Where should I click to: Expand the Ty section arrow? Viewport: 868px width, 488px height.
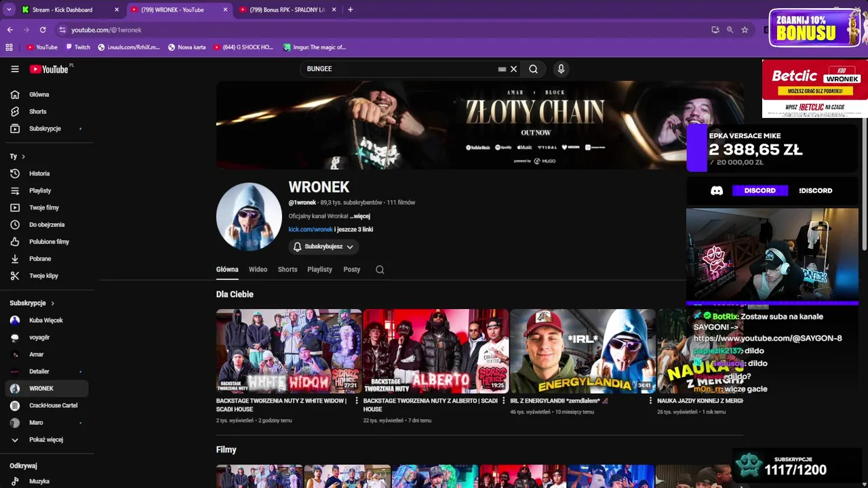[x=23, y=157]
